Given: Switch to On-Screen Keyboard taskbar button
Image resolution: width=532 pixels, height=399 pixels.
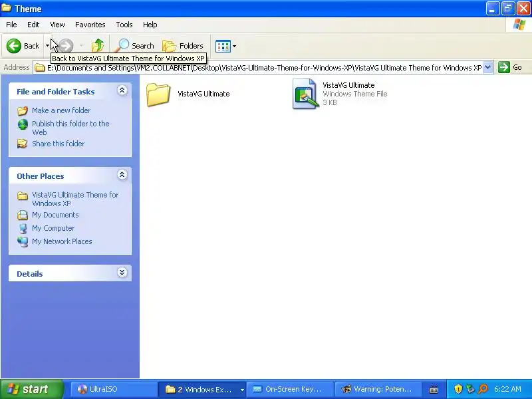Looking at the screenshot, I should pyautogui.click(x=290, y=389).
